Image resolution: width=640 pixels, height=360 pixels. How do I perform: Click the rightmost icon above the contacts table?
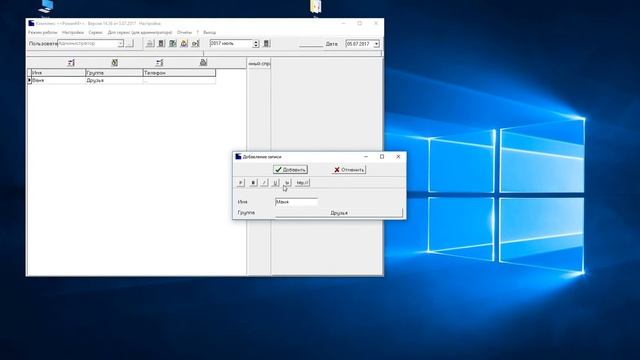coord(203,62)
